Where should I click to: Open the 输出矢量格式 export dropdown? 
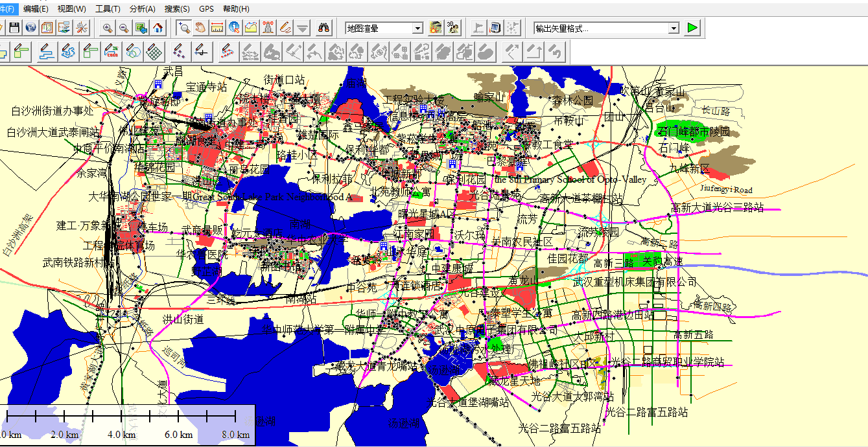click(674, 29)
